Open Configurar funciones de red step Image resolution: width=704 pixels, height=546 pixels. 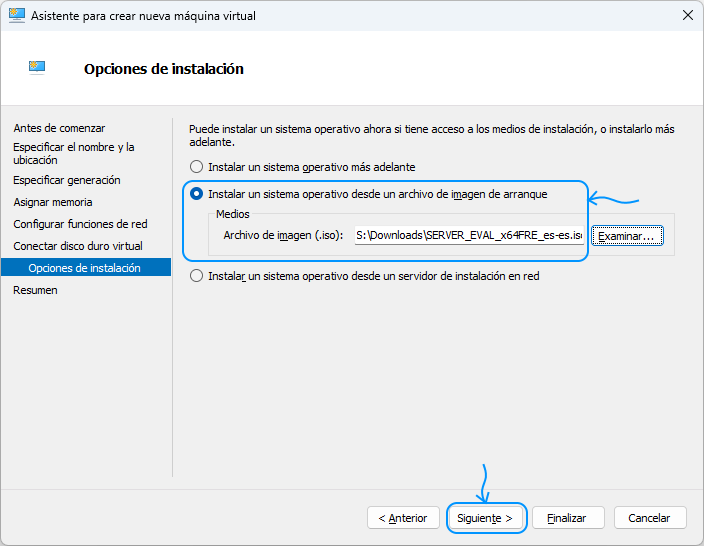click(80, 225)
